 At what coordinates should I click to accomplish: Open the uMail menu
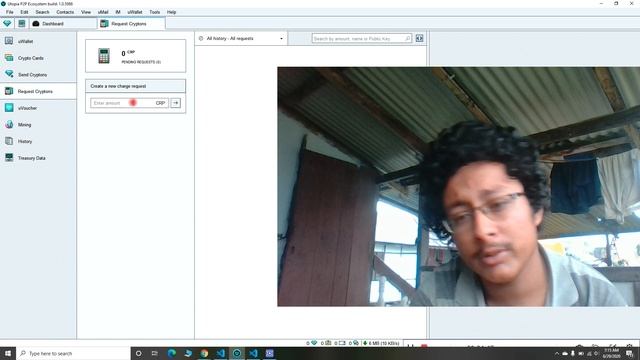click(x=103, y=12)
